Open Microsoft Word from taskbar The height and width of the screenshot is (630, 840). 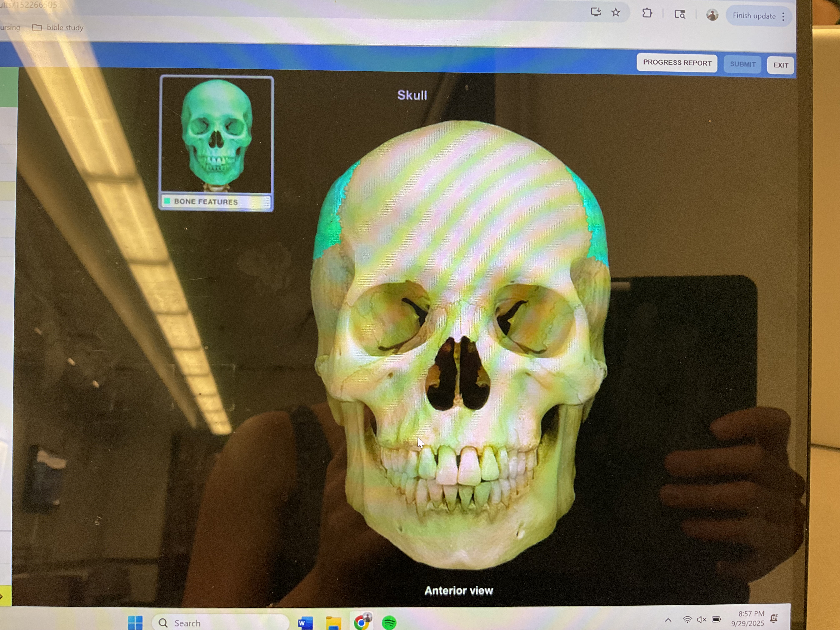[305, 623]
